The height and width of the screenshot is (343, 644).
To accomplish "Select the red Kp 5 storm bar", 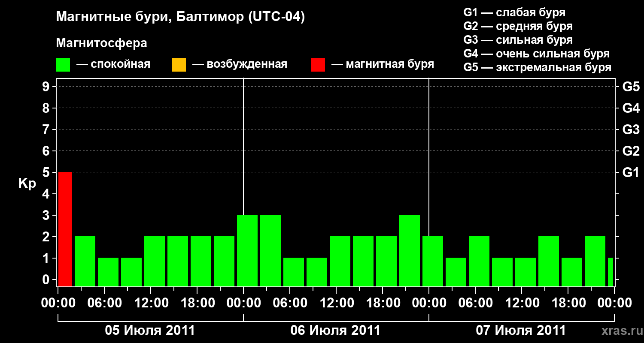I will 65,229.
